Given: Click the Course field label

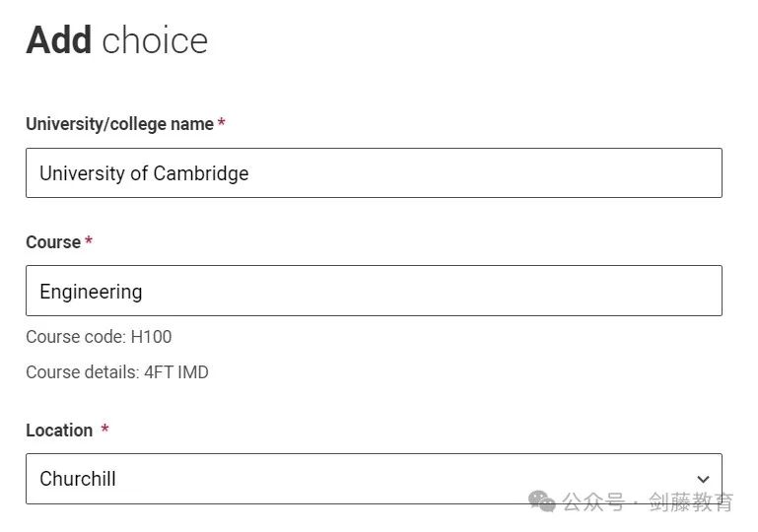Looking at the screenshot, I should pos(53,242).
